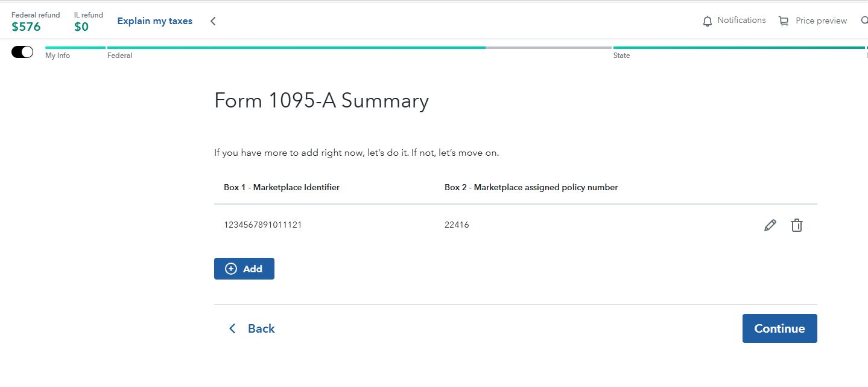Click the Notifications bell icon
Image resolution: width=868 pixels, height=387 pixels.
tap(708, 21)
